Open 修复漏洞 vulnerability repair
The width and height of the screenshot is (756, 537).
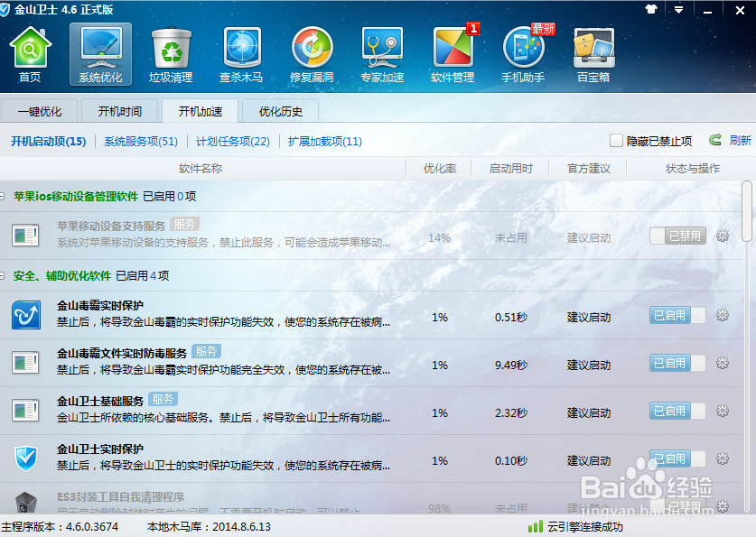(312, 54)
